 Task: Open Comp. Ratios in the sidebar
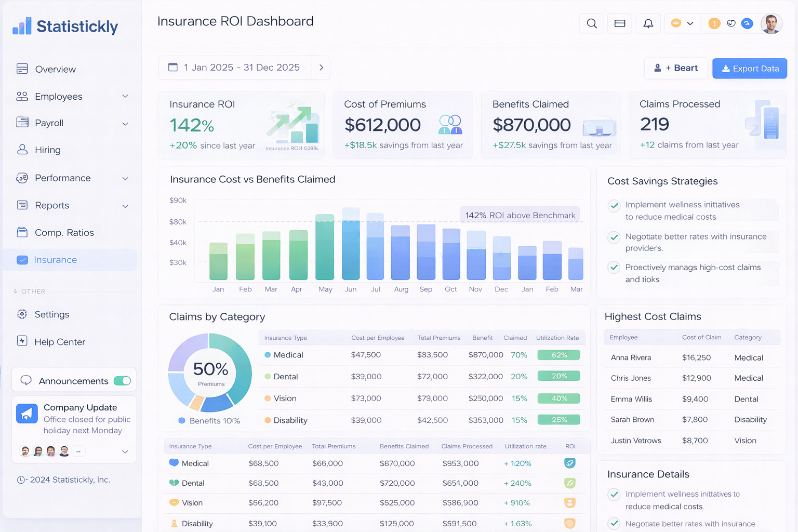click(64, 233)
